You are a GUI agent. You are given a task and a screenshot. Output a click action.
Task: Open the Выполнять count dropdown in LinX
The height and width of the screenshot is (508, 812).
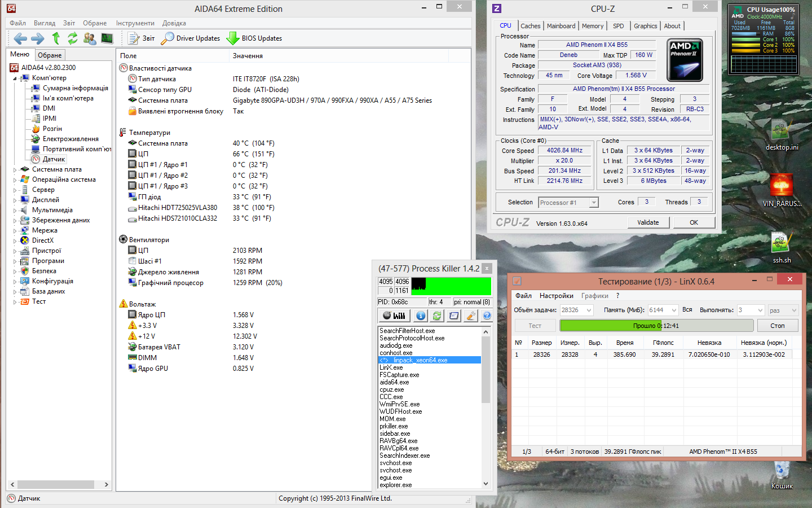751,310
